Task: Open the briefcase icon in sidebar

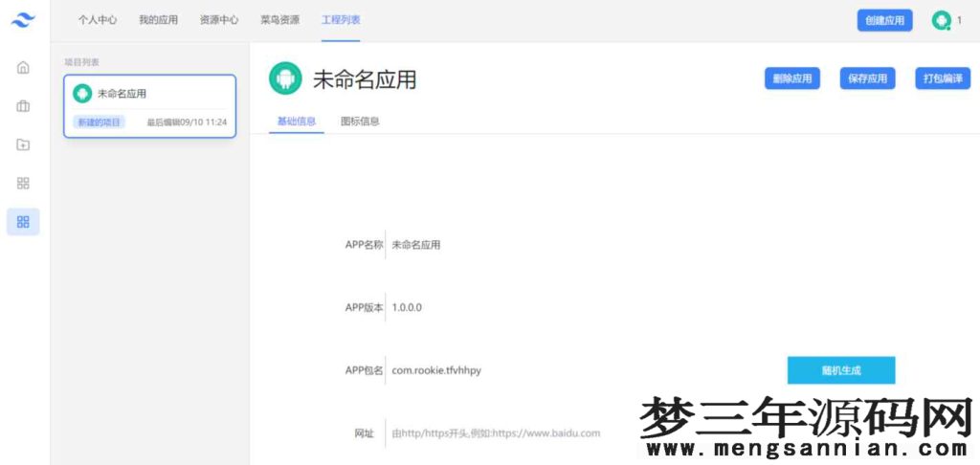Action: tap(23, 106)
